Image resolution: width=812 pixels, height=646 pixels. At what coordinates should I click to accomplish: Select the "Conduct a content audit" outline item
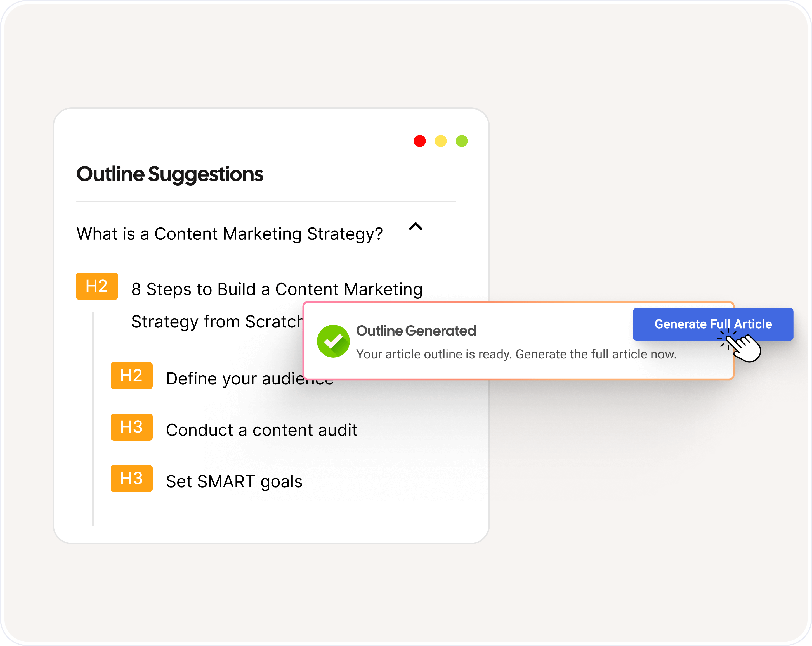coord(261,430)
